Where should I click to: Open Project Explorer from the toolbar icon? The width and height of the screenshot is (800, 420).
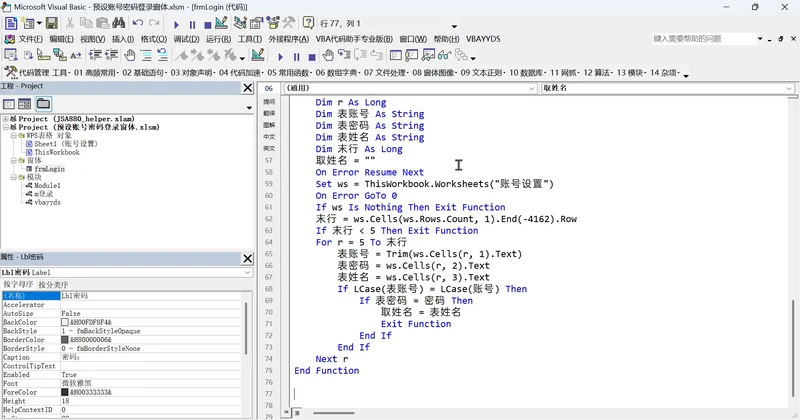point(240,23)
